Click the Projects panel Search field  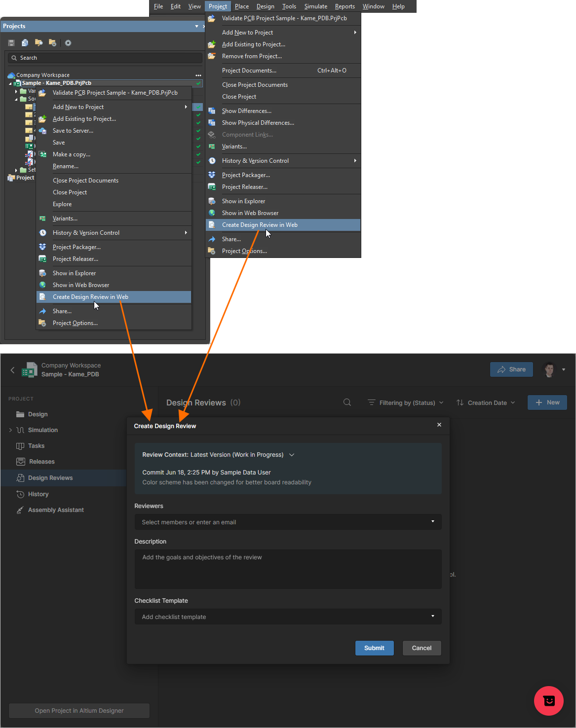point(105,58)
